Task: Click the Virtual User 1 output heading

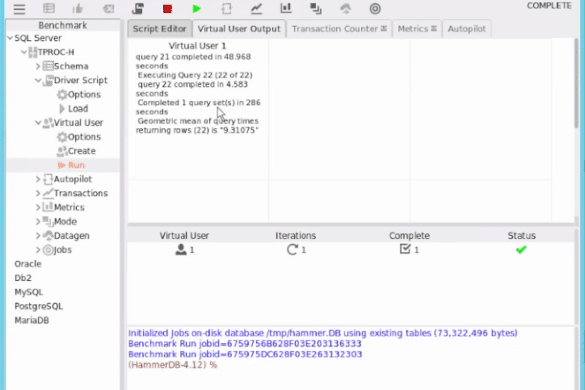Action: (197, 46)
